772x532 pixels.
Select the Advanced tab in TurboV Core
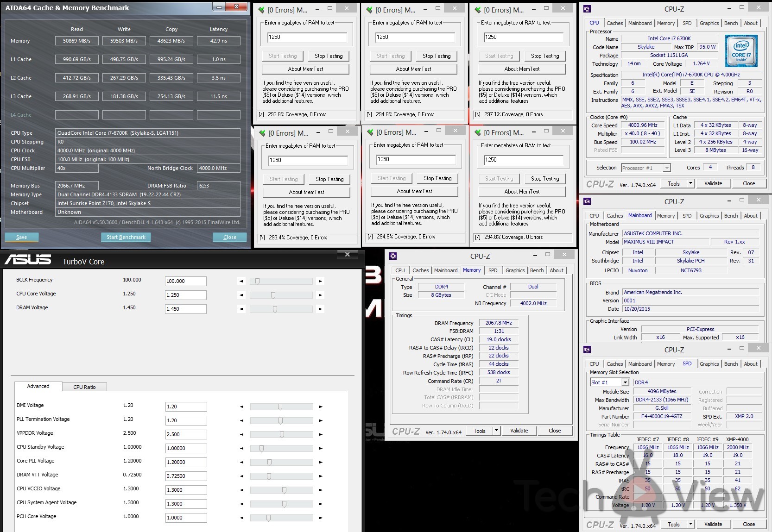(x=38, y=386)
